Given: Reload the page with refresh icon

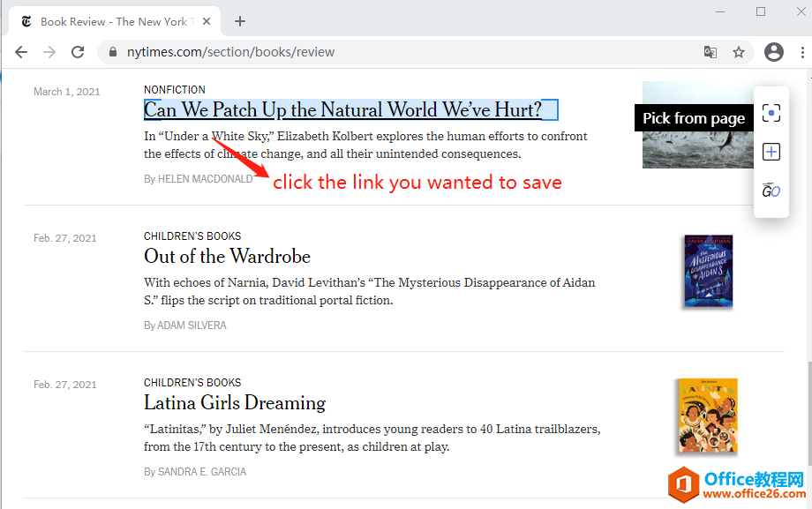Looking at the screenshot, I should 78,52.
